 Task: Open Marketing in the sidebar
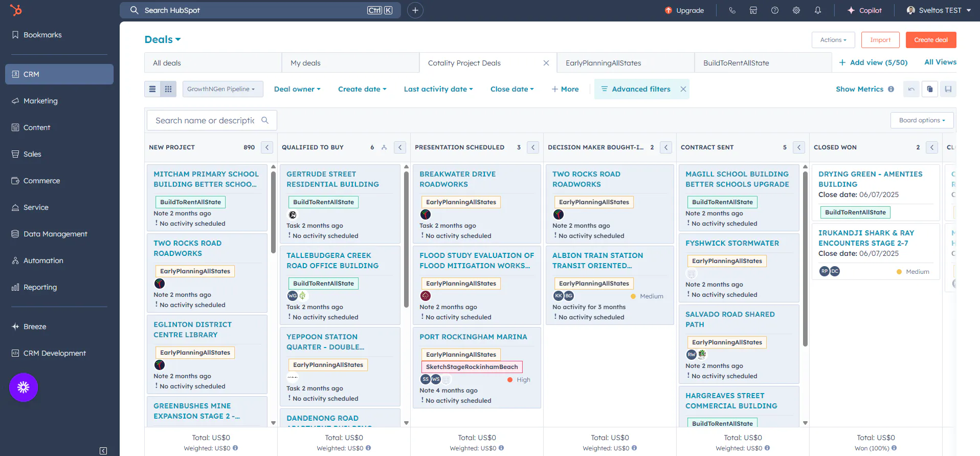(59, 101)
